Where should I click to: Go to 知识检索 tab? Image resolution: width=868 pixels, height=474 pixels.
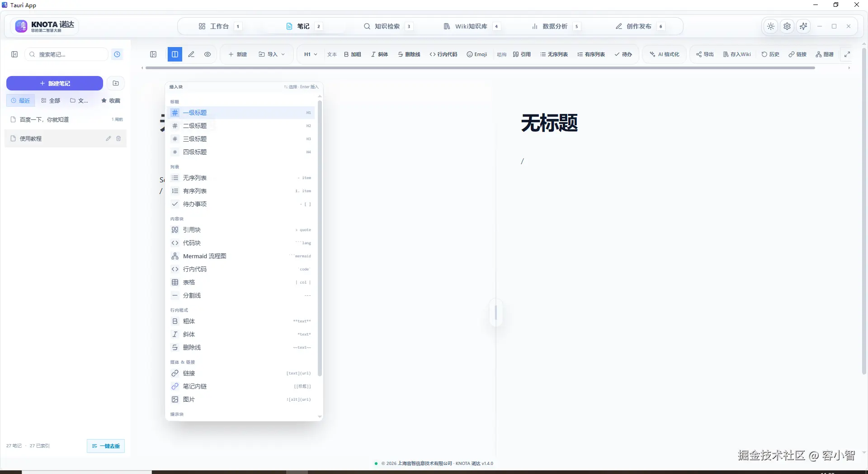(x=388, y=26)
